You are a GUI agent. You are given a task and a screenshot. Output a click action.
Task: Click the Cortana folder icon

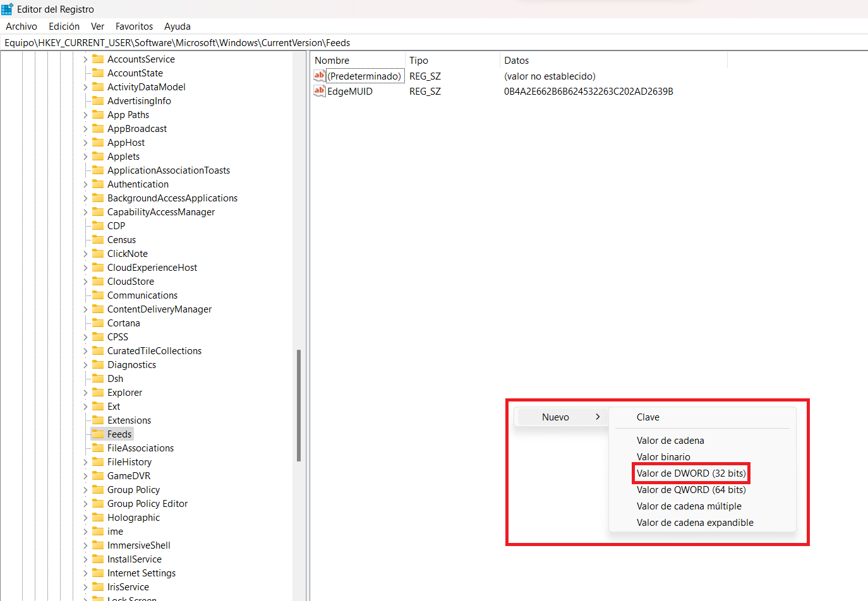[x=98, y=323]
